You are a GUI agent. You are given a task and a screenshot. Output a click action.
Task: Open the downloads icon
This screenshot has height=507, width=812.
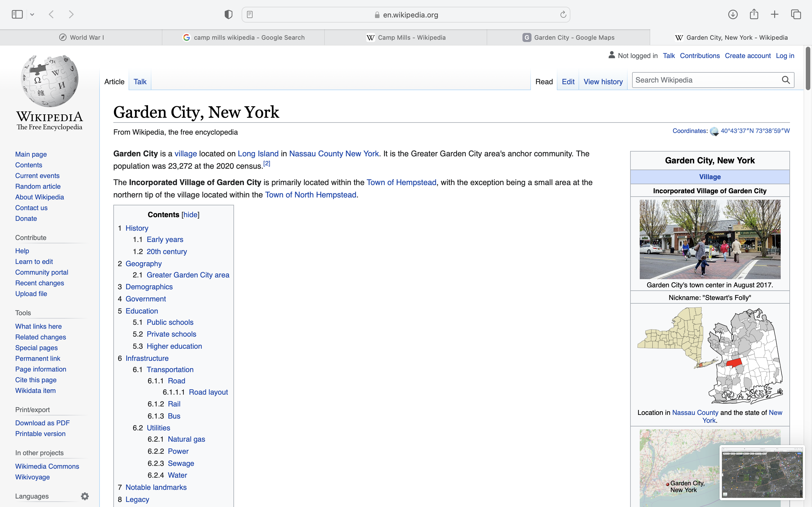pos(733,14)
